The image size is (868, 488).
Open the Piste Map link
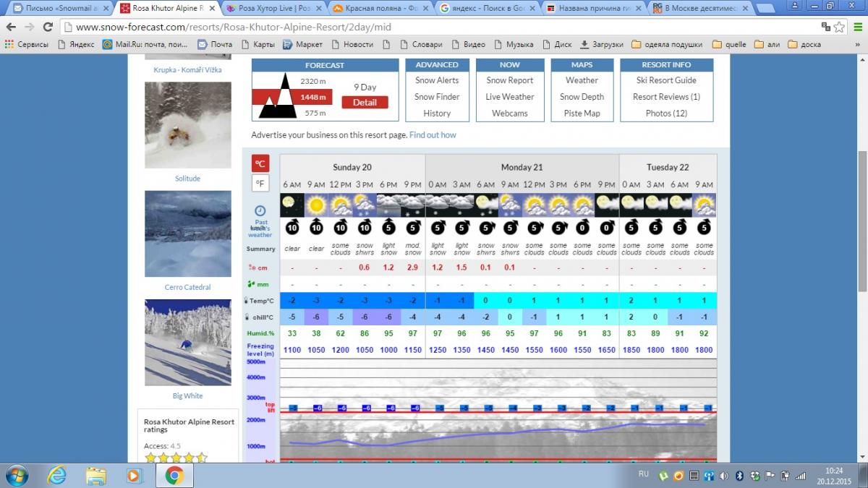582,114
